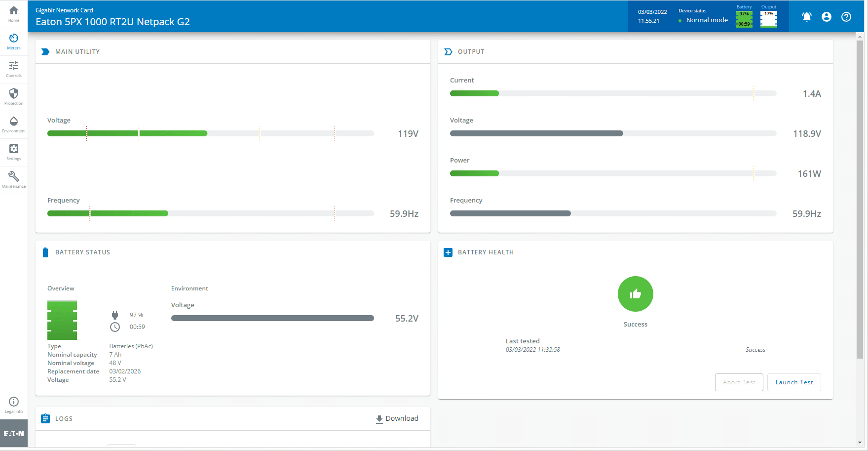The height and width of the screenshot is (451, 868).
Task: Click the Abort Test button
Action: [739, 382]
